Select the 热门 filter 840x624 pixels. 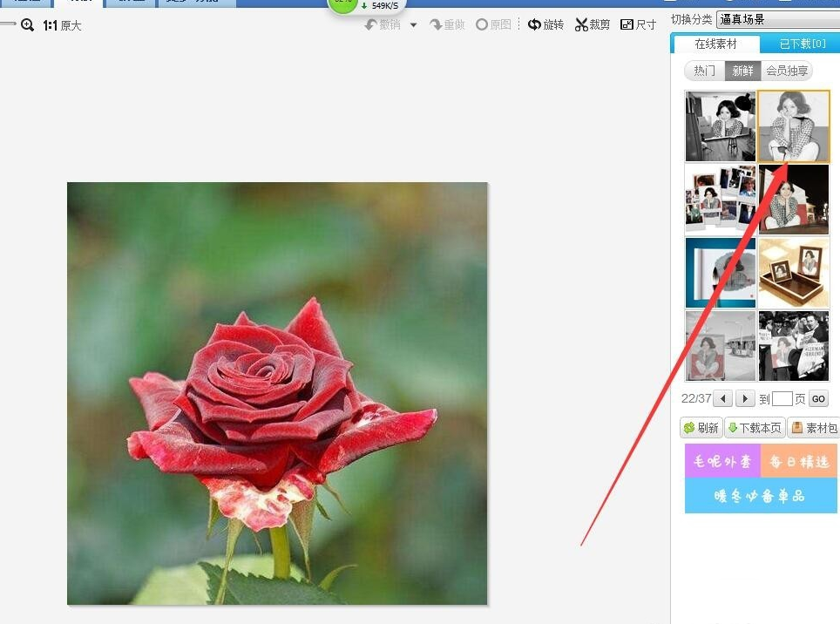(704, 71)
